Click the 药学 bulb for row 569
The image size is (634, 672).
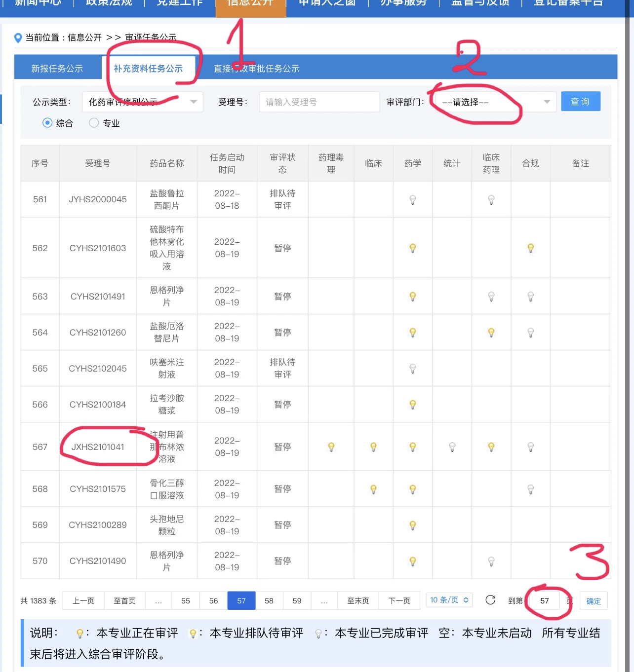[413, 525]
